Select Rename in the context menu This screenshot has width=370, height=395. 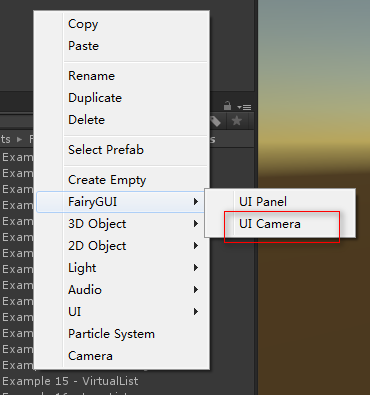(x=122, y=76)
